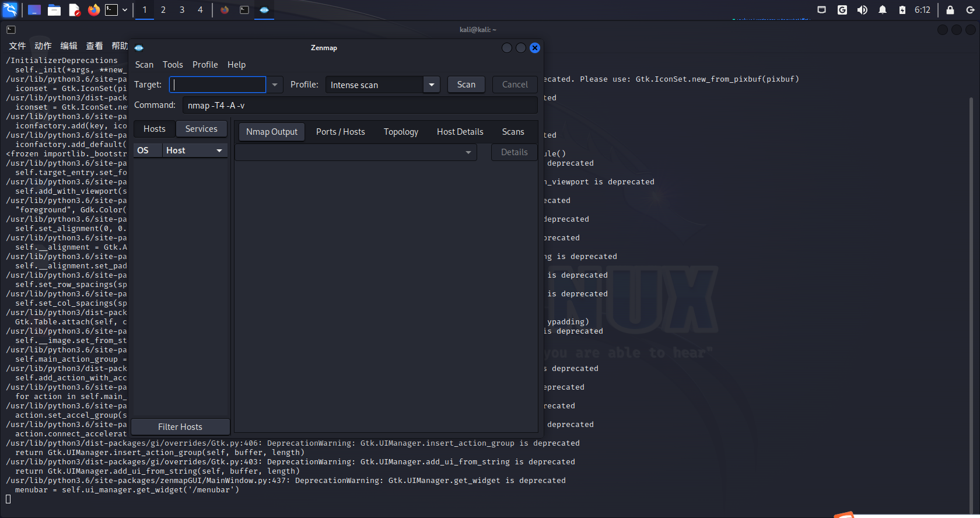980x518 pixels.
Task: Switch to workspace 3
Action: [182, 10]
